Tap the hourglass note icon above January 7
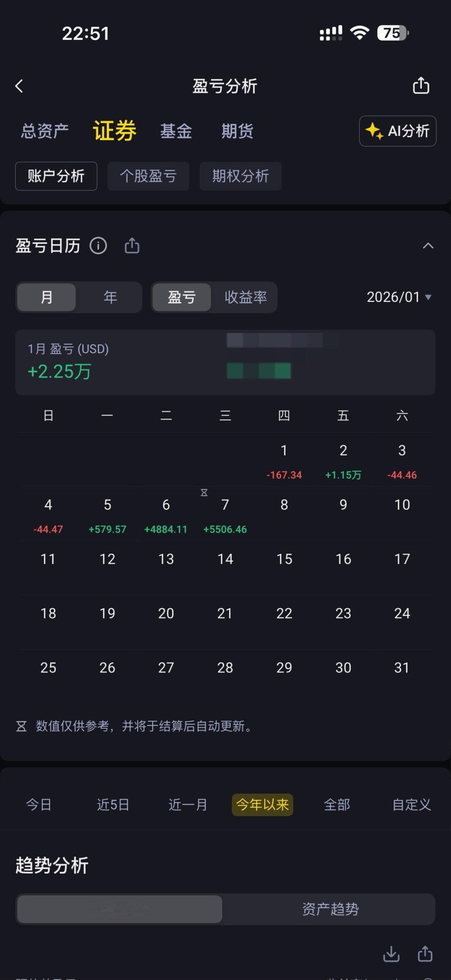The image size is (451, 980). tap(204, 493)
